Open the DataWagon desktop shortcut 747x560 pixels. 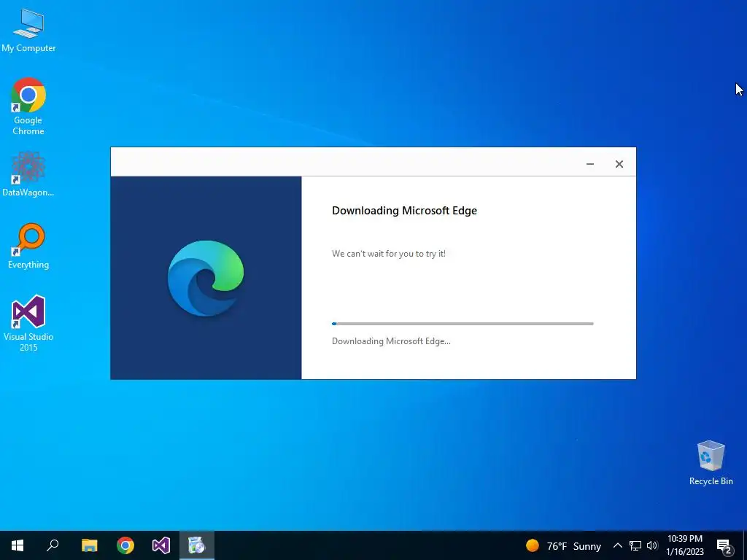[28, 174]
